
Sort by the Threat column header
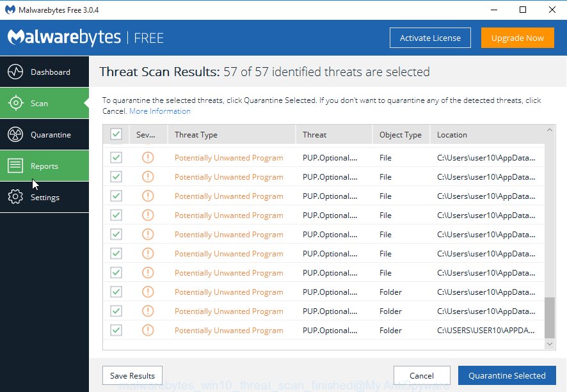tap(334, 135)
